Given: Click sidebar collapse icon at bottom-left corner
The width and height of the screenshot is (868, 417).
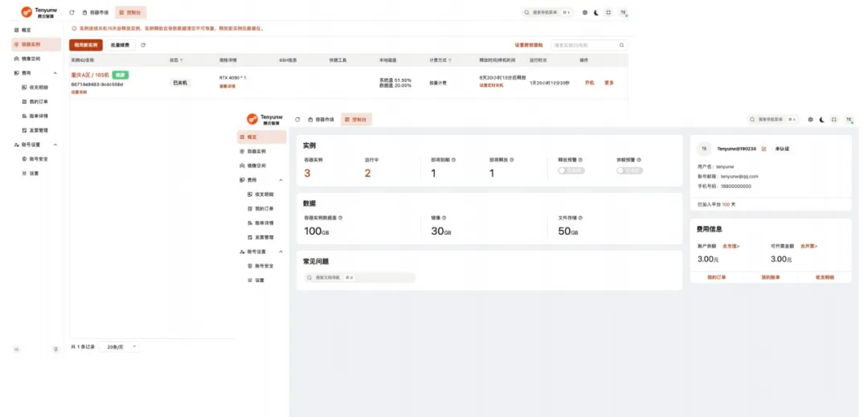Looking at the screenshot, I should point(16,349).
